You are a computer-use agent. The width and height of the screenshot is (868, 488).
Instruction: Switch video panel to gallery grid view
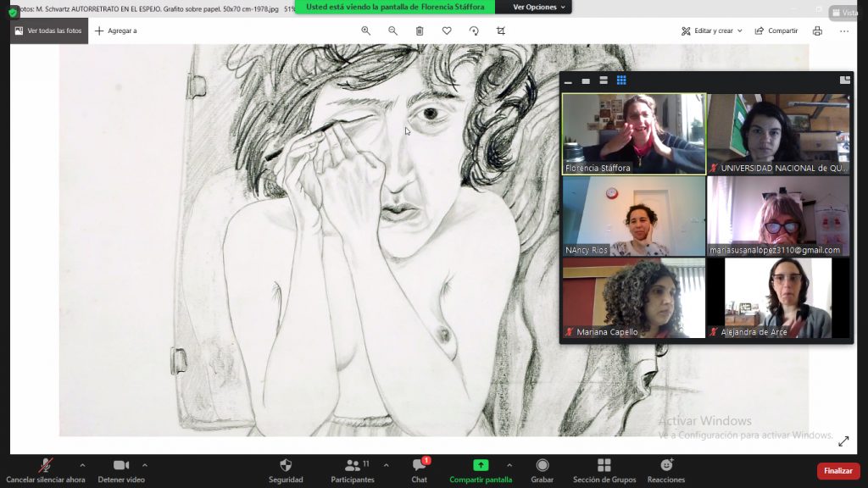(621, 80)
